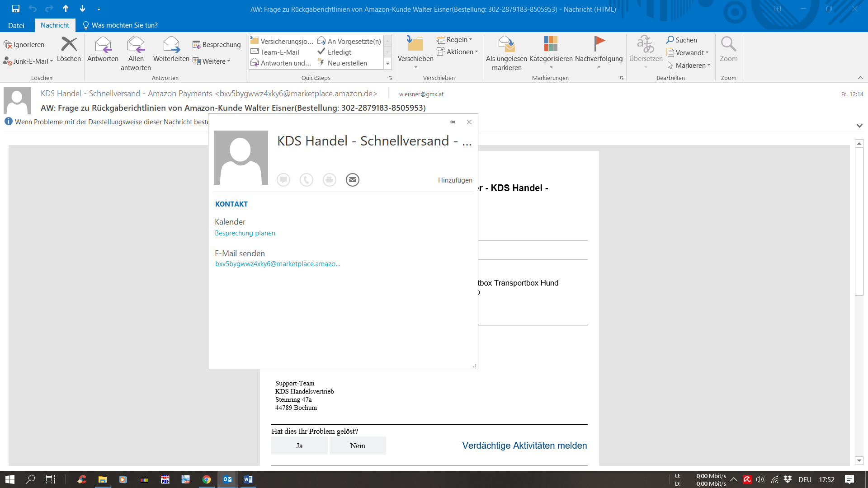
Task: Open Markierungen dialog launcher
Action: point(622,78)
